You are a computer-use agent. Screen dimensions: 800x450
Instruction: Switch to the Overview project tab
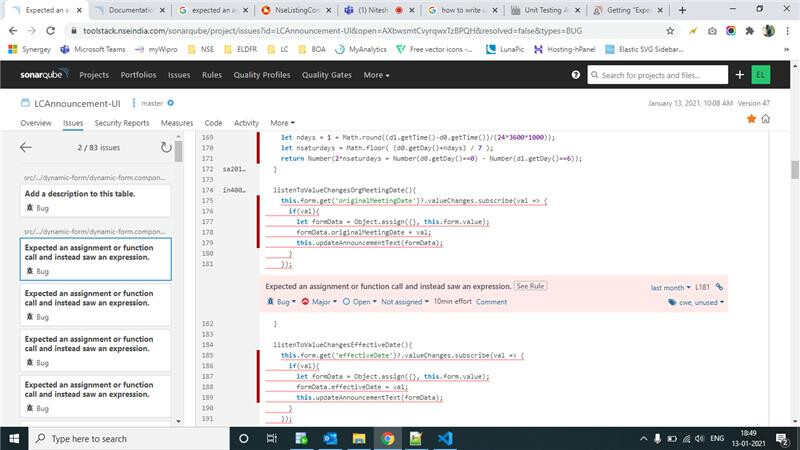(x=36, y=123)
